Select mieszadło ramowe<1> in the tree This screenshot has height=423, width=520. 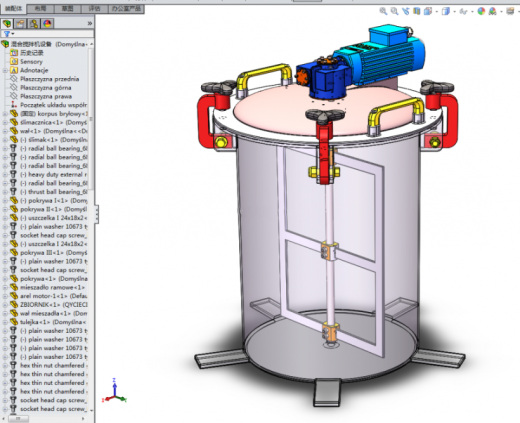(52, 287)
